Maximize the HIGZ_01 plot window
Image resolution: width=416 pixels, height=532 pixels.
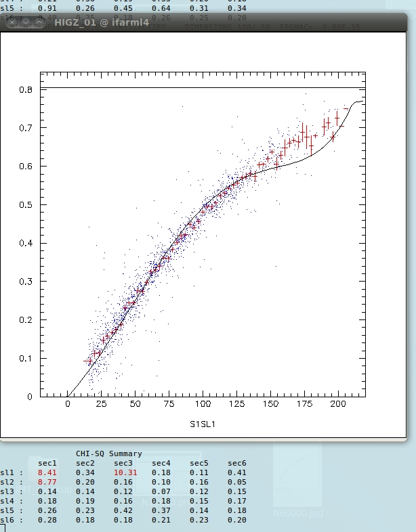[x=39, y=22]
